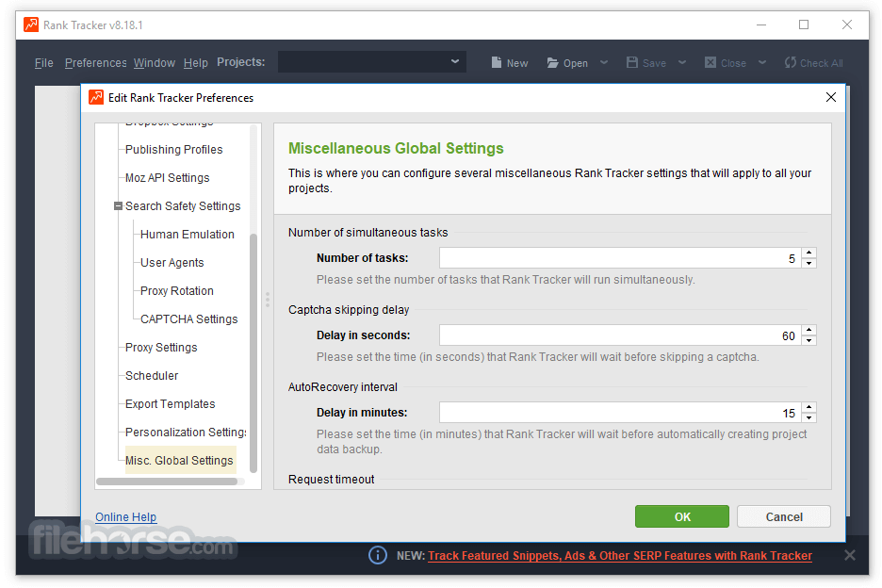Click the Rank Tracker logo in the title bar
Image resolution: width=882 pixels, height=588 pixels.
click(x=31, y=24)
